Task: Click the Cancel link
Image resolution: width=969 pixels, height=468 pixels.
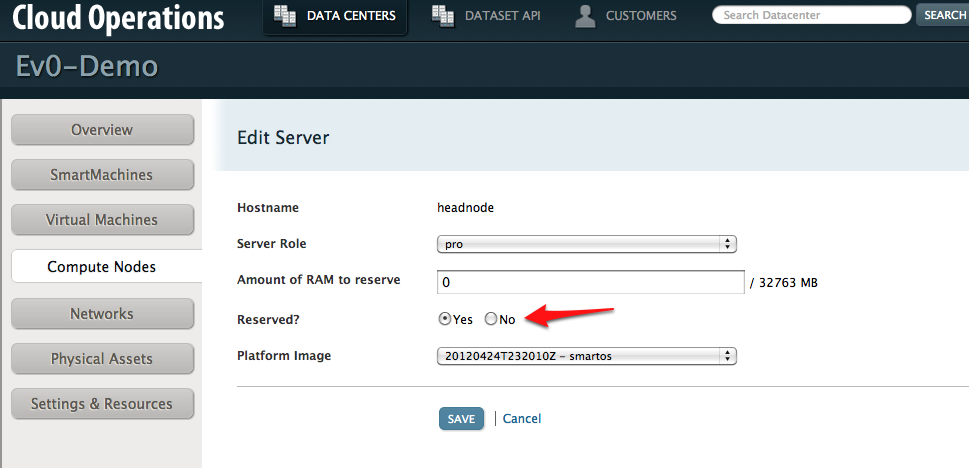Action: [522, 419]
